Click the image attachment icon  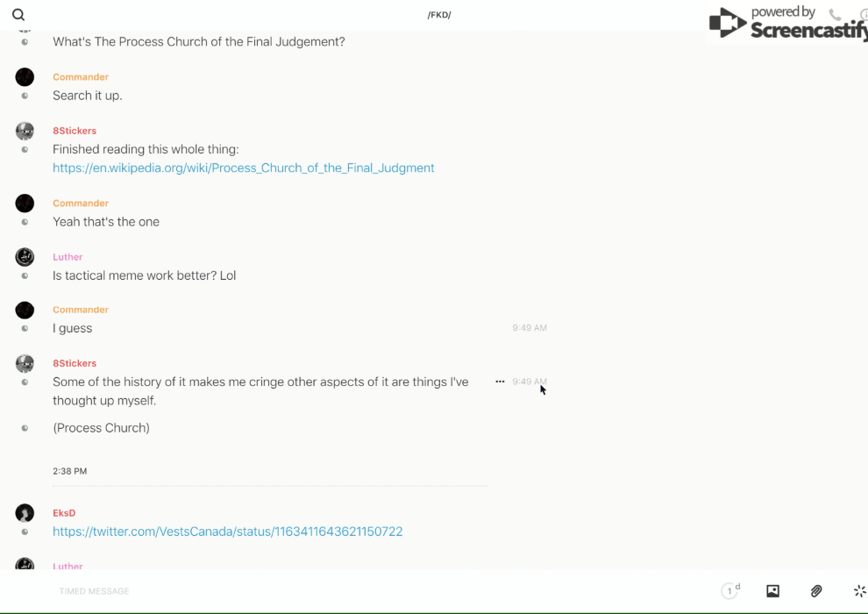(772, 591)
